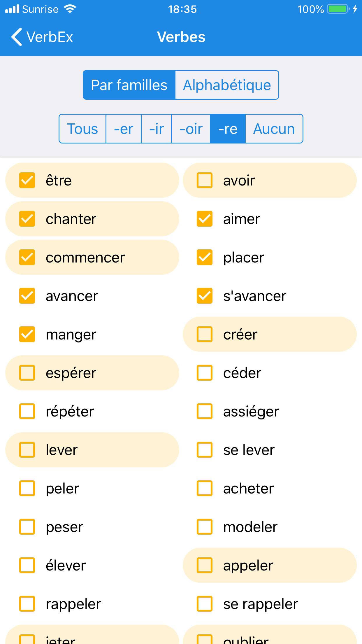Select the acheter verb checkbox

click(205, 488)
